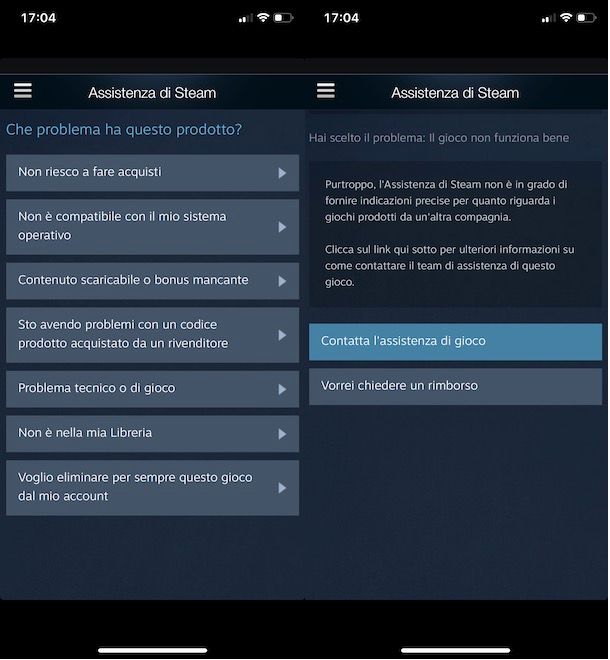610x660 pixels.
Task: Click 'Purtroppo, l'Assistenza di Steam' paragraph
Action: (446, 200)
